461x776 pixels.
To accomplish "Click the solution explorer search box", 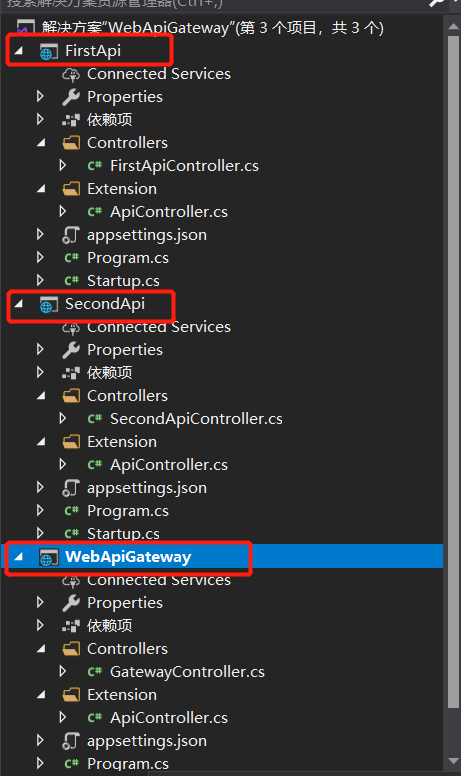I will (213, 4).
